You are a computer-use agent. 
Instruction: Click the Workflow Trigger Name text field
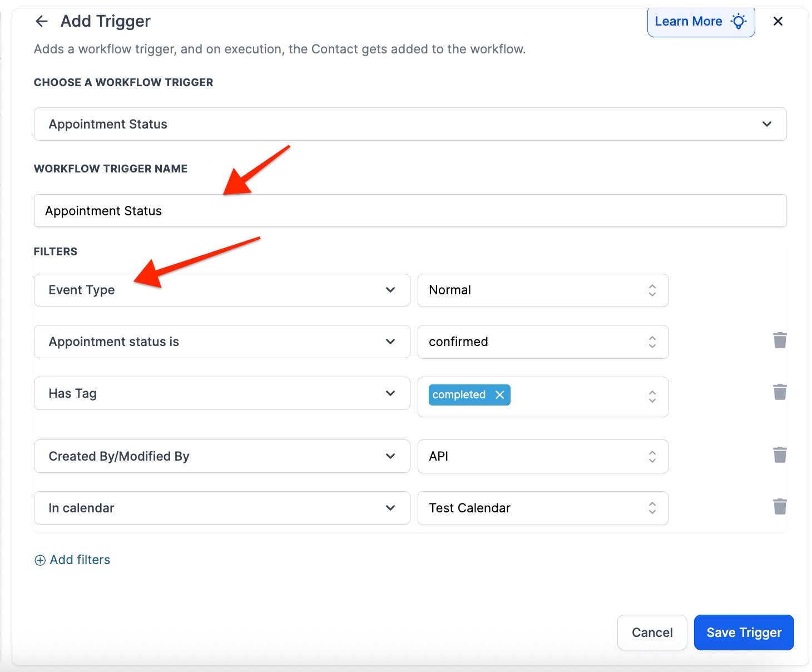click(410, 211)
